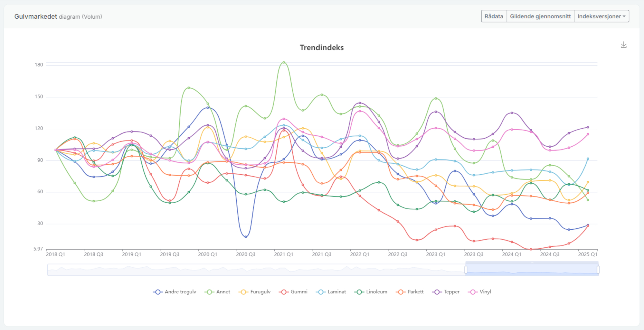The height and width of the screenshot is (330, 644).
Task: Open the Indeksversjoner dropdown
Action: pyautogui.click(x=601, y=16)
